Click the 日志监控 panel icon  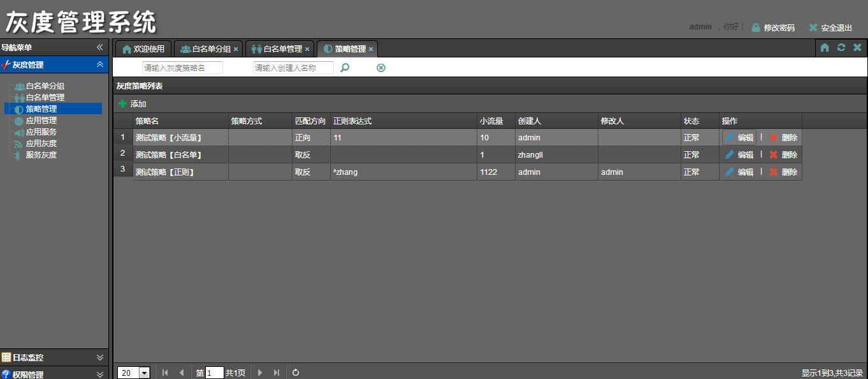click(6, 357)
